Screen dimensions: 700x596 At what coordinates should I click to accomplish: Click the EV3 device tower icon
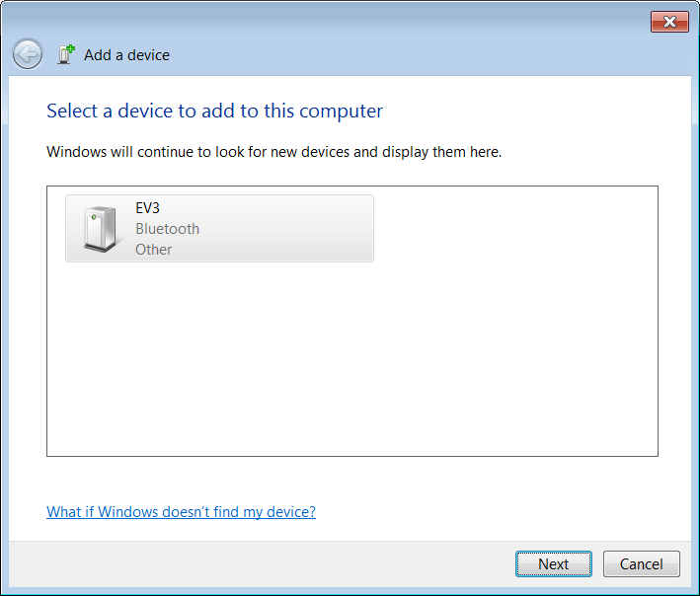pyautogui.click(x=100, y=229)
